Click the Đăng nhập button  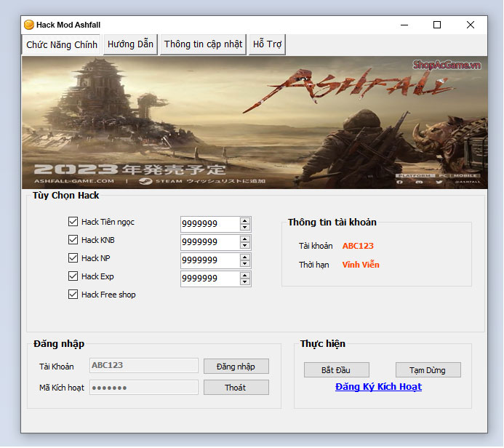click(236, 367)
